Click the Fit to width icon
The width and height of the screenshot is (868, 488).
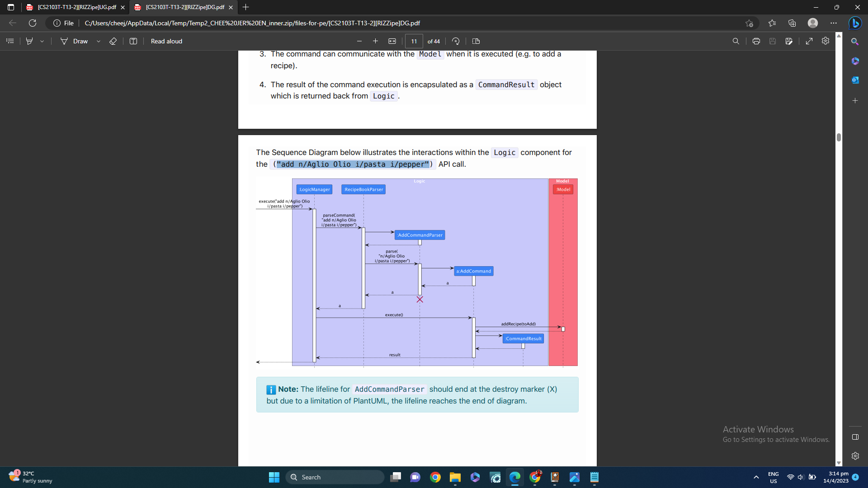click(x=392, y=41)
